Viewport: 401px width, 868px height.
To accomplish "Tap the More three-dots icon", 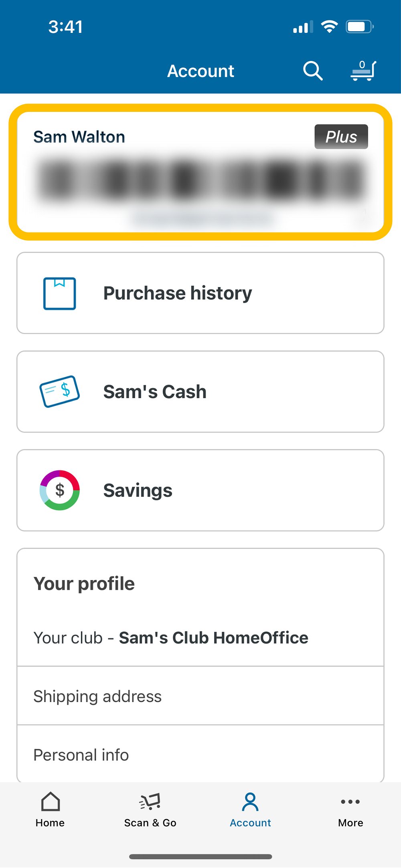I will coord(350,801).
